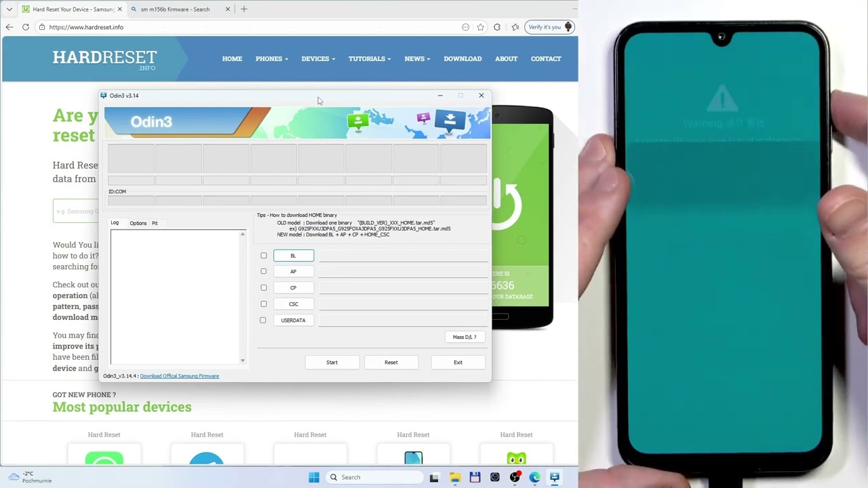
Task: Click the HARDRESET.INFO site logo
Action: pyautogui.click(x=104, y=59)
